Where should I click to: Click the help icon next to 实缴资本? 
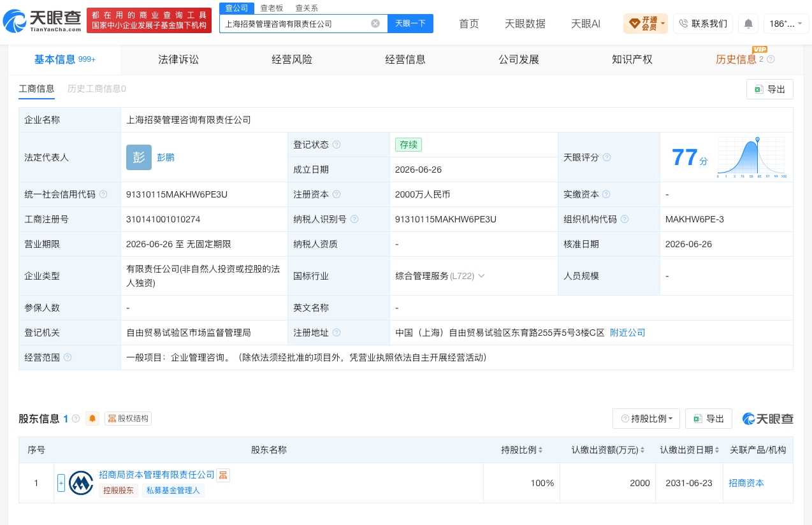coord(606,194)
